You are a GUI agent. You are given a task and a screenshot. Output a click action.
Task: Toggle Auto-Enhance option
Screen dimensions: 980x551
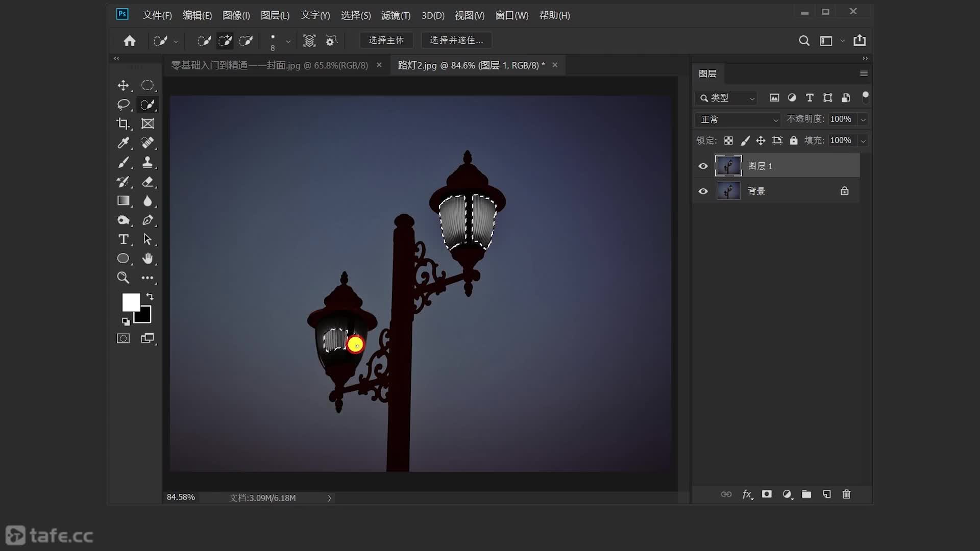pyautogui.click(x=331, y=40)
